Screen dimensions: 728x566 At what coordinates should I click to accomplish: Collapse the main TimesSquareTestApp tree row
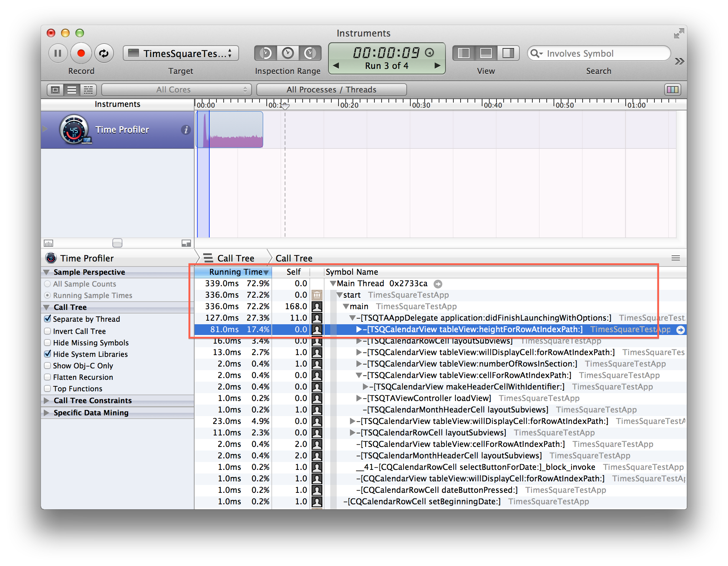(x=346, y=307)
